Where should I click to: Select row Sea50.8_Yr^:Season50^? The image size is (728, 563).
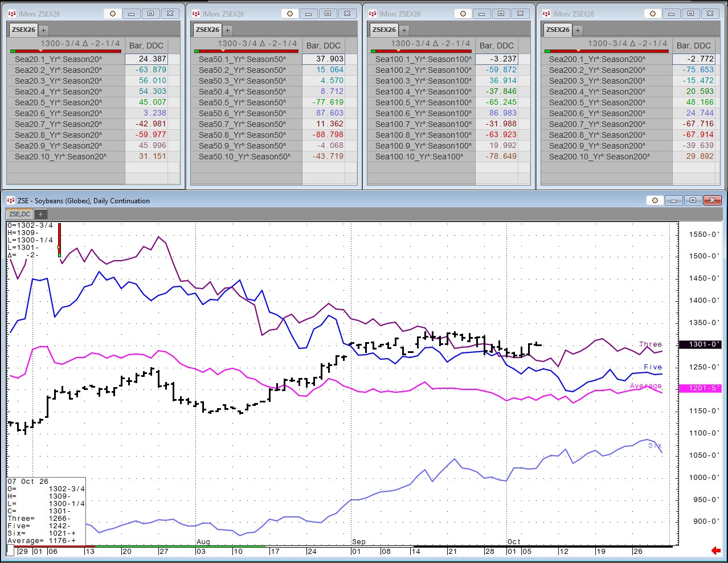[247, 135]
